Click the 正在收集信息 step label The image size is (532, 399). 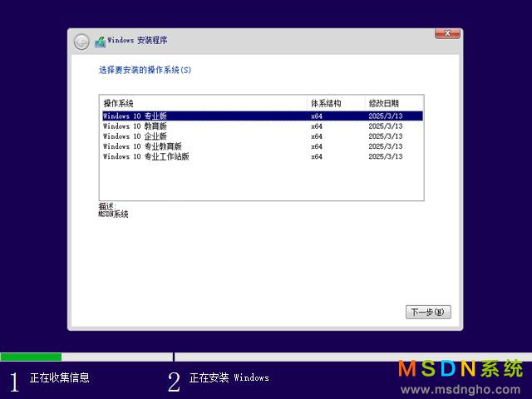[x=59, y=377]
